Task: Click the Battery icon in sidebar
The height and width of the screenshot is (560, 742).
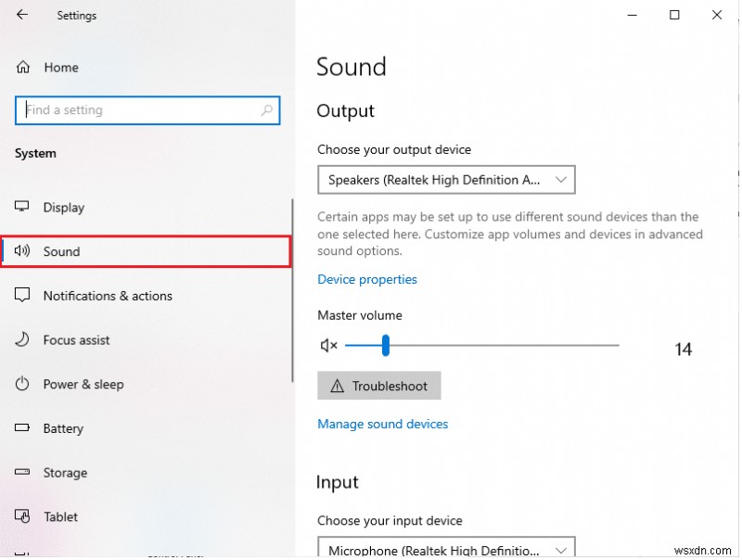Action: pyautogui.click(x=22, y=428)
